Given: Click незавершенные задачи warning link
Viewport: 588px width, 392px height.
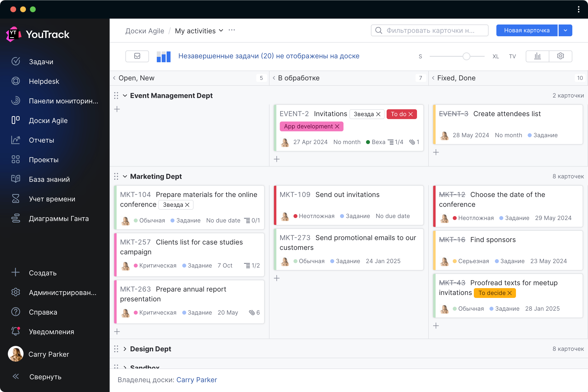Looking at the screenshot, I should click(x=269, y=56).
